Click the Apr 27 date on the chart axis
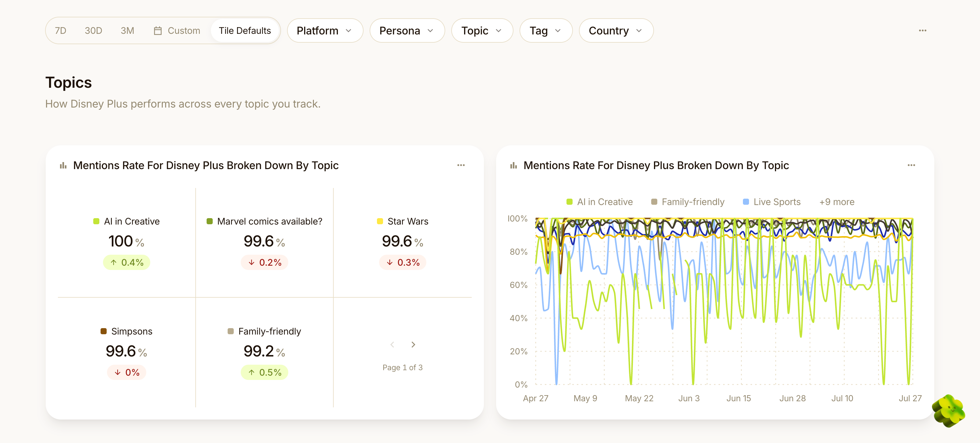The image size is (980, 443). (x=536, y=398)
